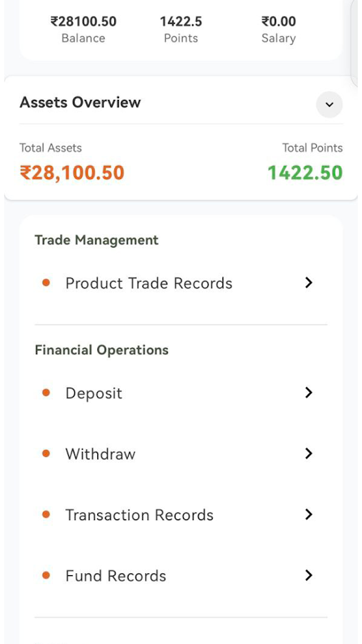This screenshot has width=362, height=644.
Task: Click the arrow next to Transaction Records
Action: click(308, 515)
